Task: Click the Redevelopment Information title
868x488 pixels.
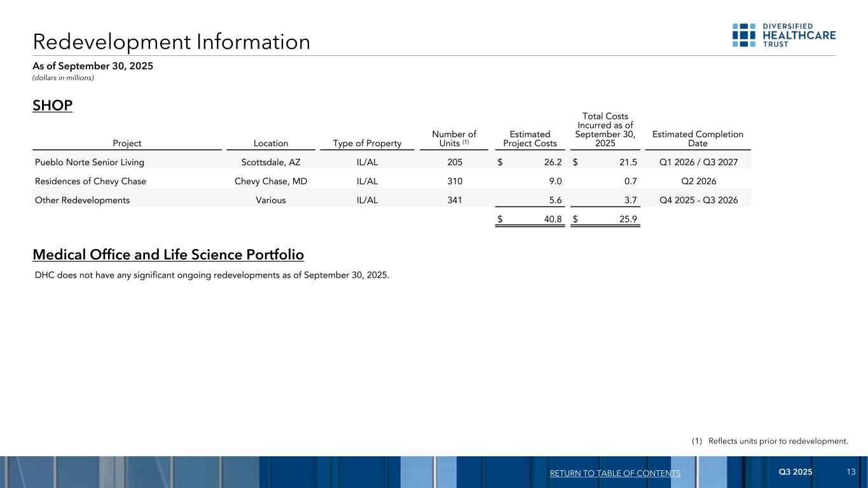Action: (172, 42)
